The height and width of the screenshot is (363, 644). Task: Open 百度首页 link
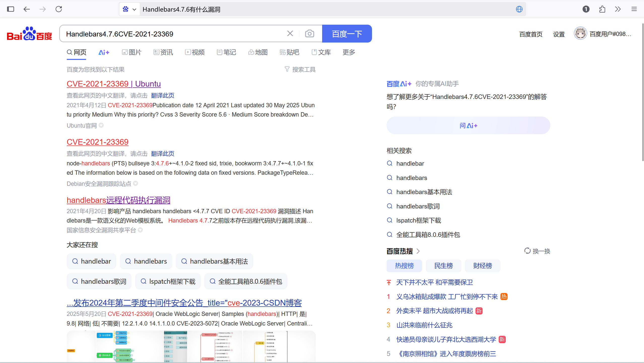point(531,34)
